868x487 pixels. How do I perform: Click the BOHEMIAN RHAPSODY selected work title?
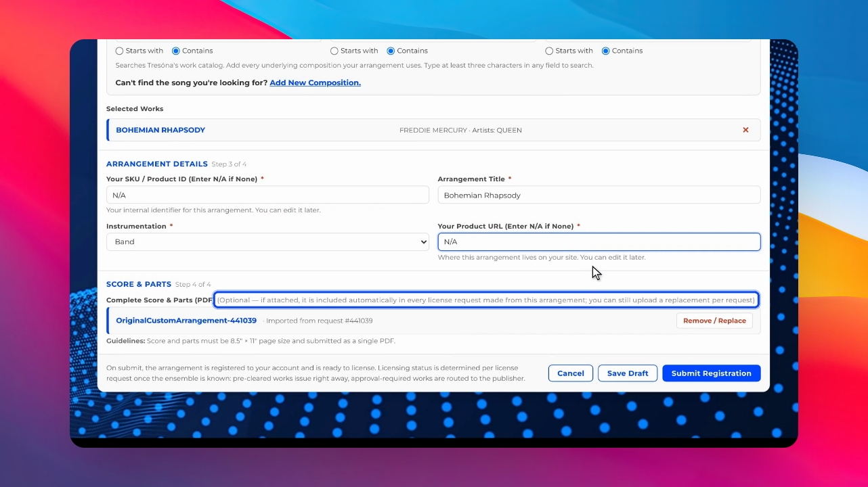coord(160,130)
